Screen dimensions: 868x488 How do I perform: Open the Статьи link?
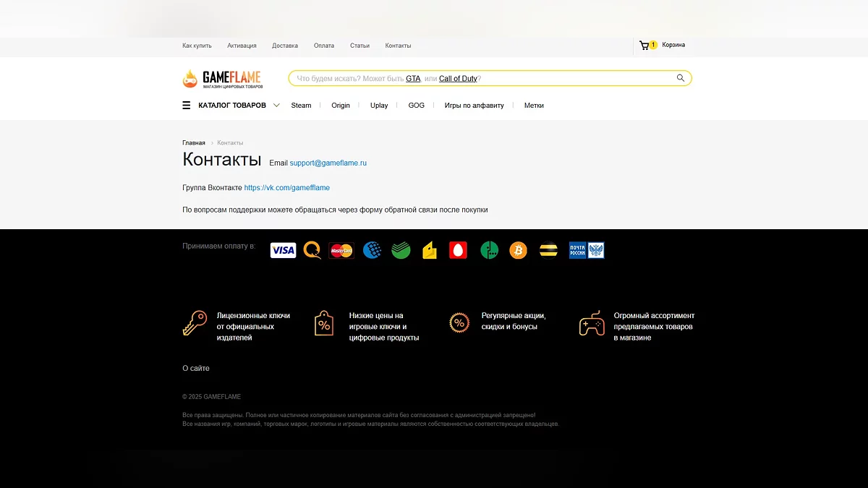point(359,46)
